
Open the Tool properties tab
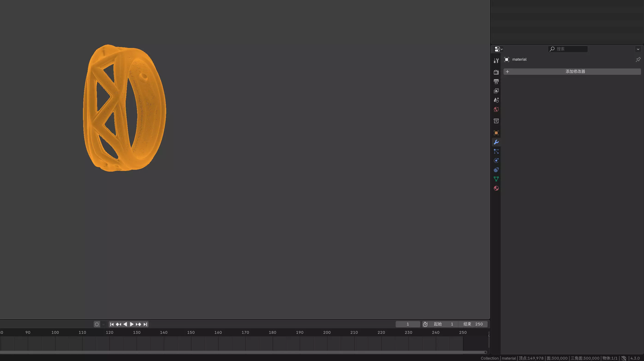pos(496,60)
